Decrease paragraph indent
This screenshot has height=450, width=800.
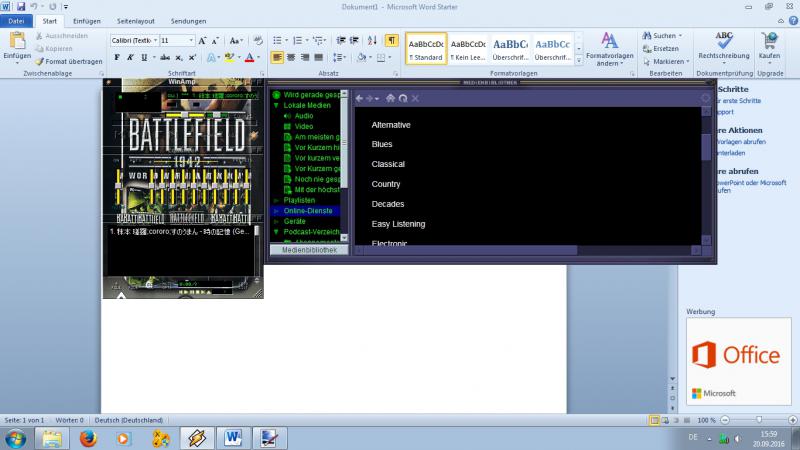[x=341, y=40]
